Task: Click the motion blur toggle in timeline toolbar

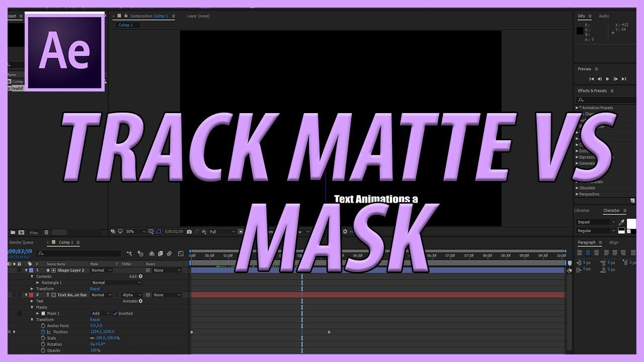Action: [169, 253]
